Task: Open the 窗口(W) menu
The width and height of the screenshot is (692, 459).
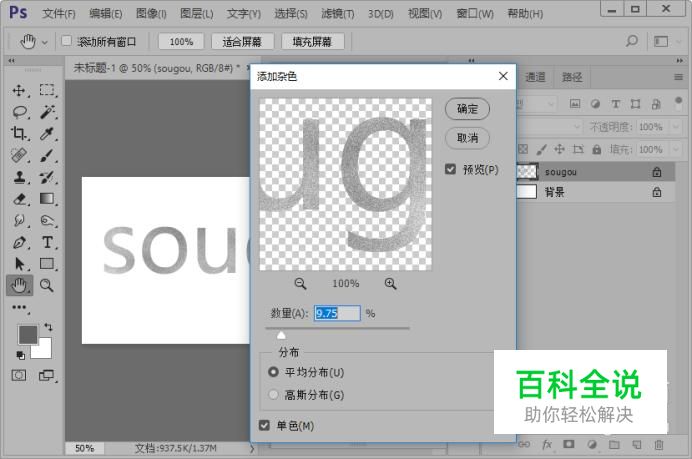Action: tap(475, 14)
